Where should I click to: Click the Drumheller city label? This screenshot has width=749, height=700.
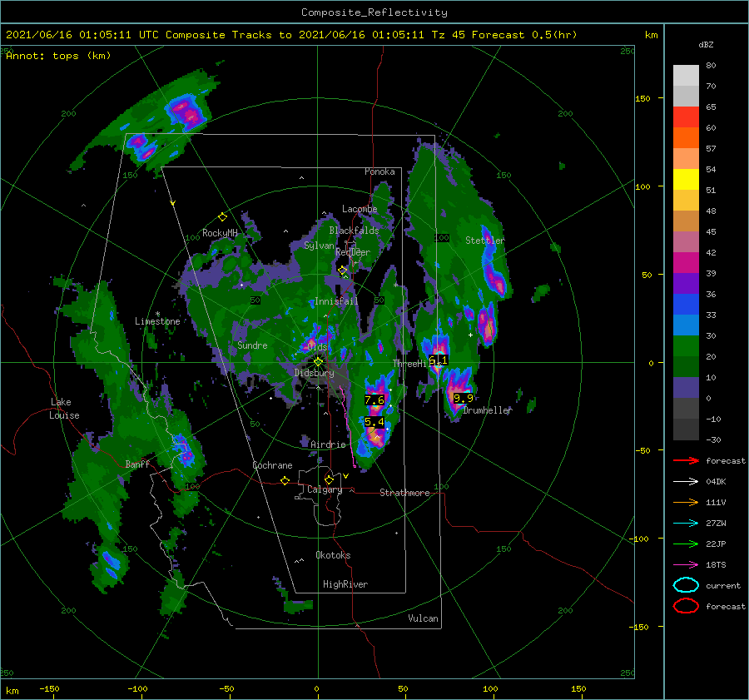[488, 410]
